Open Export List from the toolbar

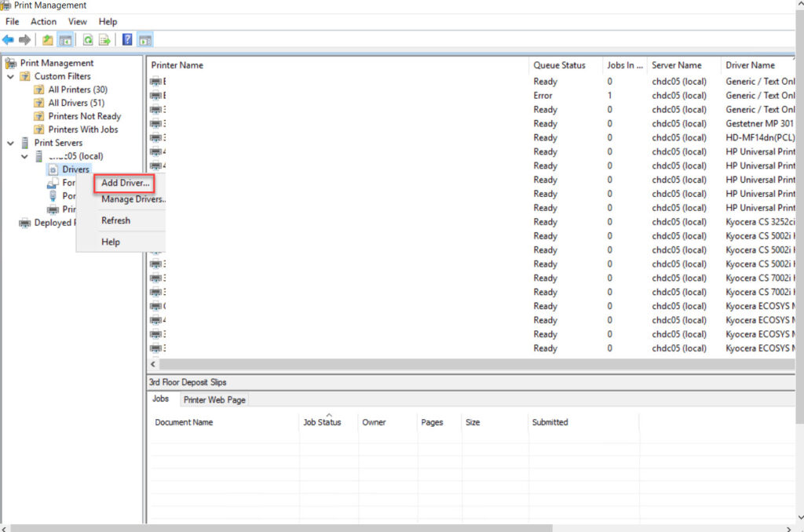click(105, 38)
